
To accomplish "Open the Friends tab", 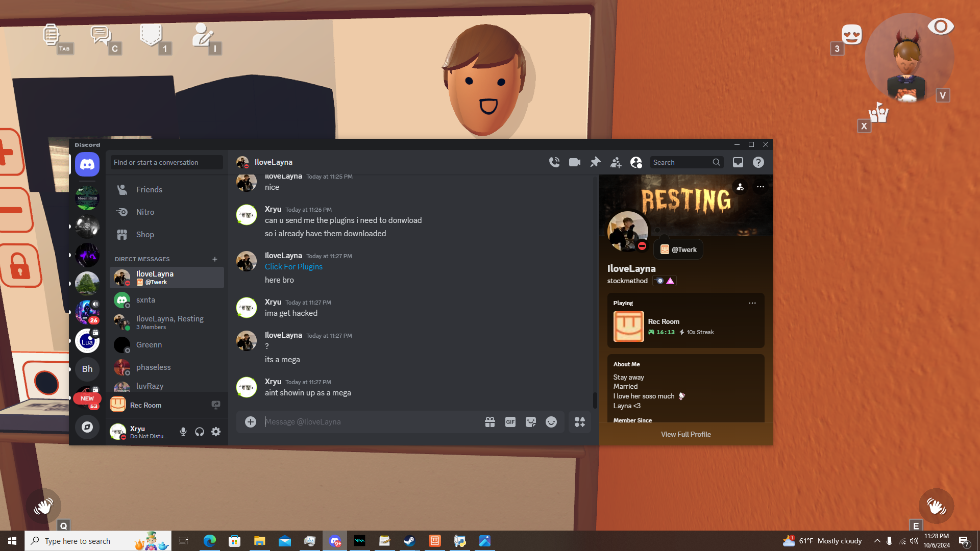I will click(149, 190).
